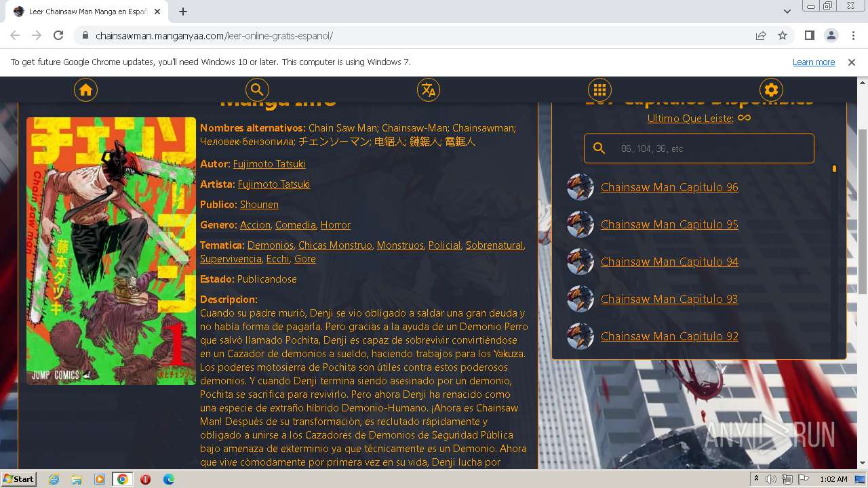This screenshot has width=868, height=488.
Task: Focus the chapter number search field
Action: pos(699,148)
